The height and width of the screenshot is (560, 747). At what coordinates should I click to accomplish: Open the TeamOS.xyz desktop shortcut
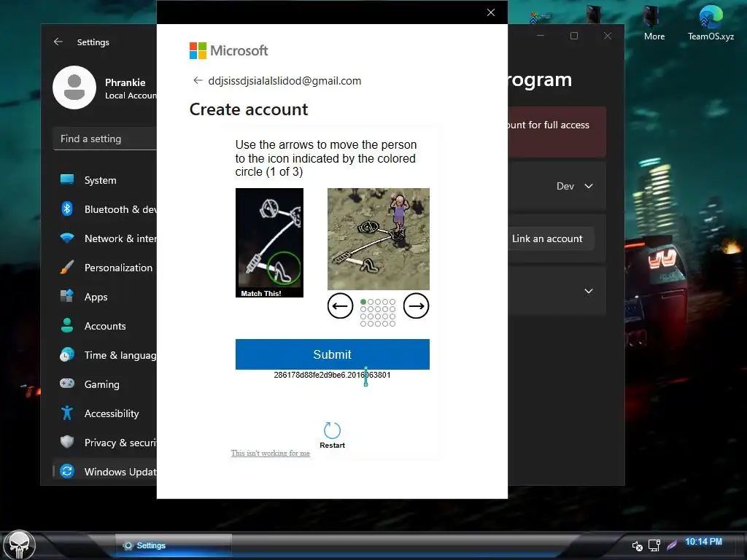pos(711,23)
